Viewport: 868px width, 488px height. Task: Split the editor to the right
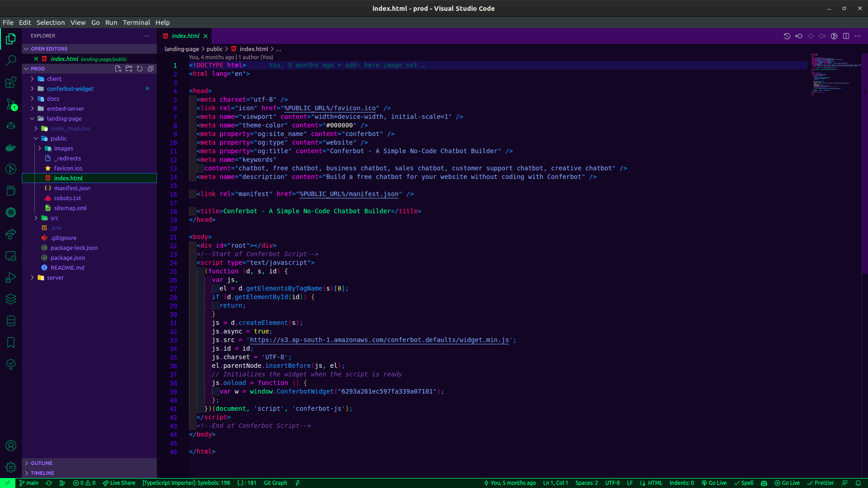click(x=846, y=36)
